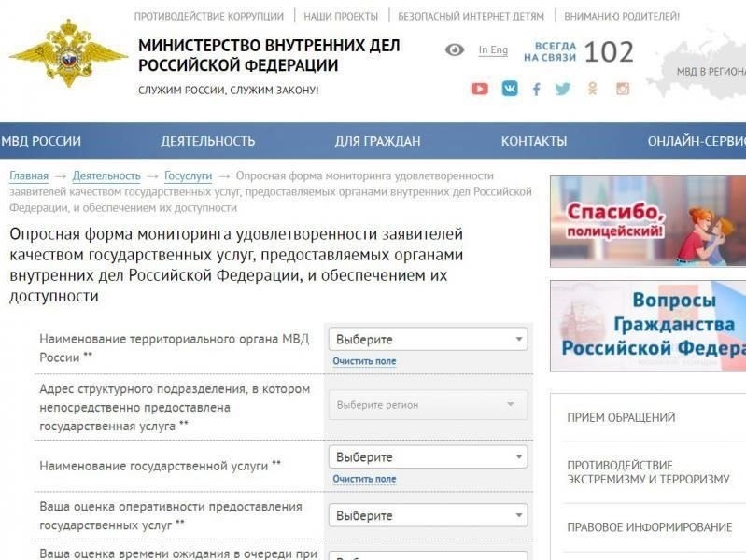Click the 102 hotline number
Image resolution: width=746 pixels, height=560 pixels.
(x=609, y=52)
